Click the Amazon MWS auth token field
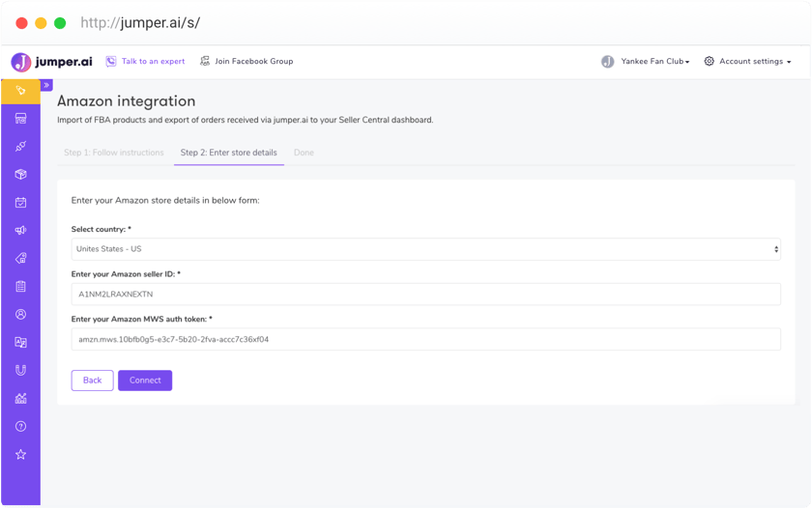The height and width of the screenshot is (508, 812). click(425, 339)
